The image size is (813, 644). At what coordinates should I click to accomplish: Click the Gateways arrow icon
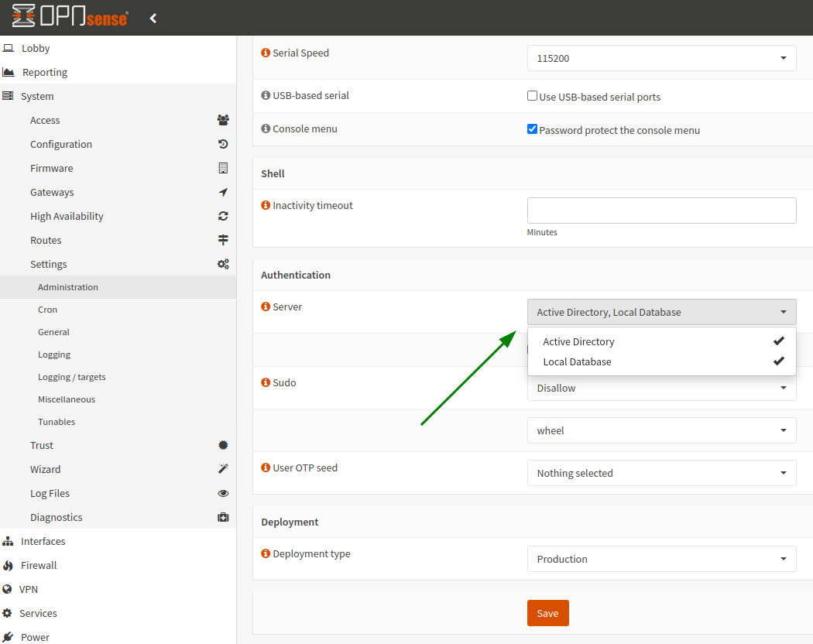click(223, 192)
